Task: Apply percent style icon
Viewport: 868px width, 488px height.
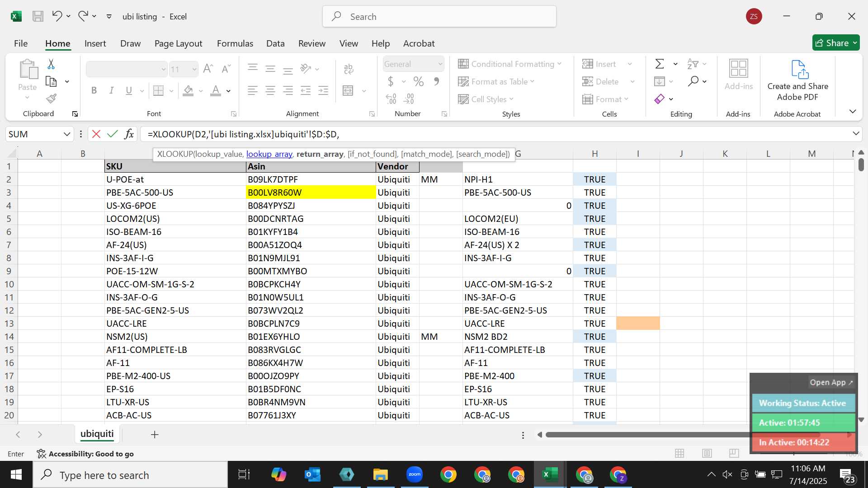Action: [419, 82]
